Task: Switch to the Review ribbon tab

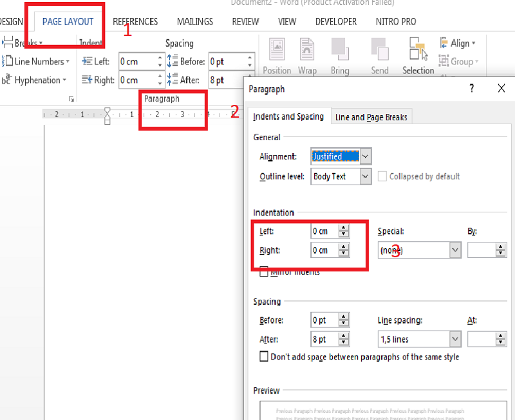Action: pyautogui.click(x=246, y=22)
